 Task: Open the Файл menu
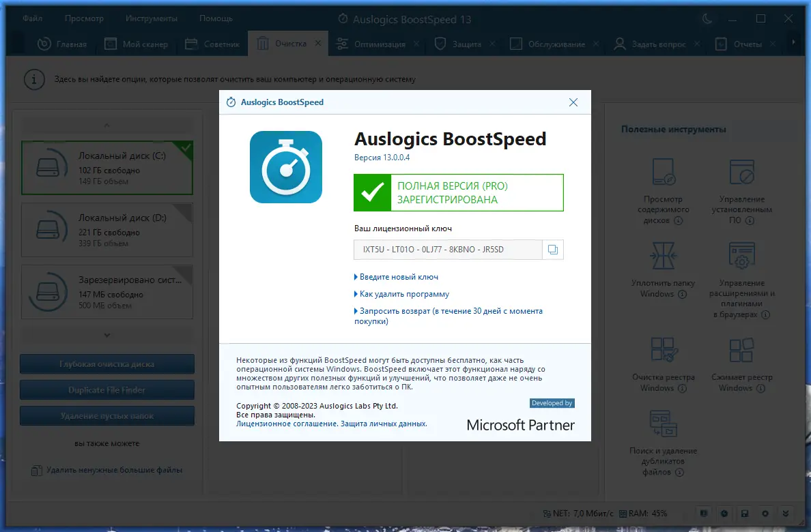32,18
